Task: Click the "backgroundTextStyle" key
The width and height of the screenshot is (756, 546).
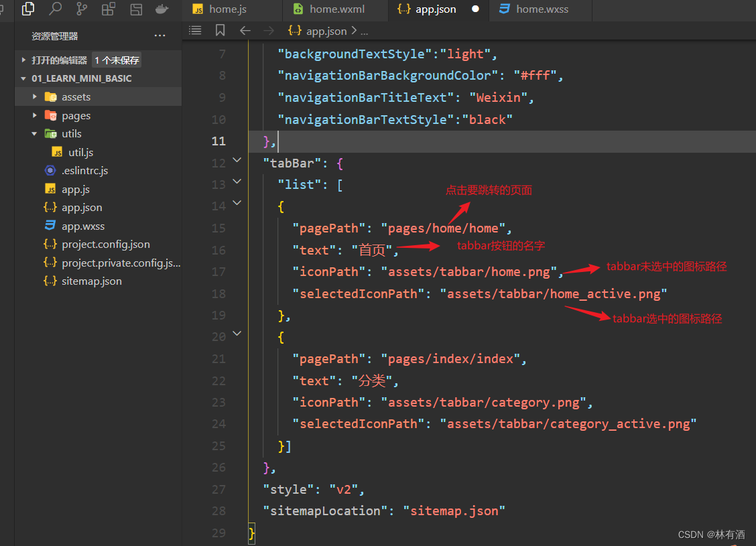Action: (355, 54)
